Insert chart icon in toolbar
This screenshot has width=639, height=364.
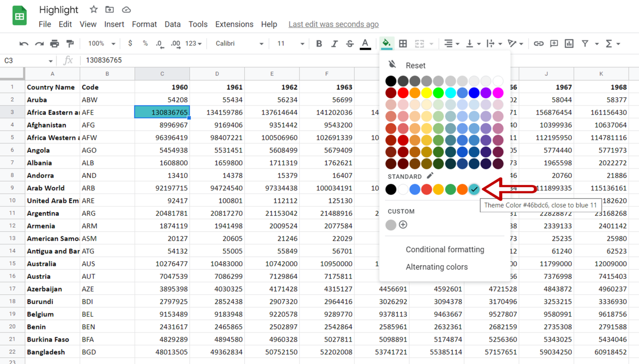point(569,44)
